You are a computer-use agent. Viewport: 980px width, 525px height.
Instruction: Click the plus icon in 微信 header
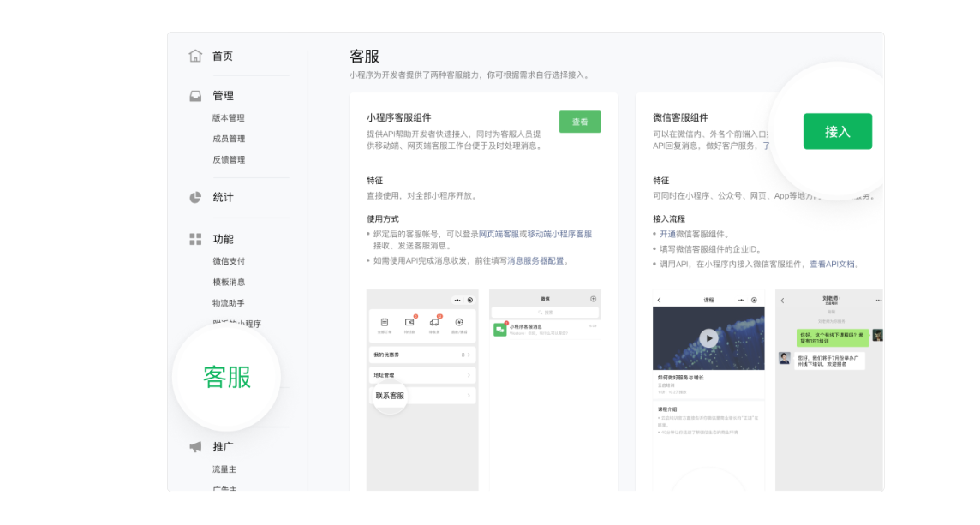pyautogui.click(x=593, y=299)
